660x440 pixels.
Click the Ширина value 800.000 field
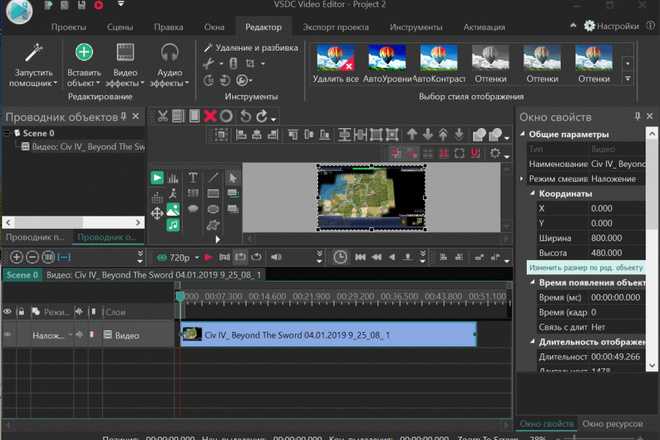click(616, 238)
